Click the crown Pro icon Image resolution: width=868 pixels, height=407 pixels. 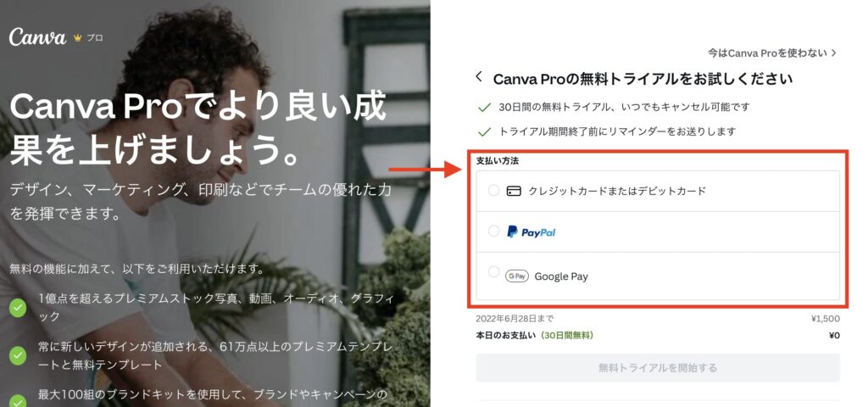coord(77,38)
